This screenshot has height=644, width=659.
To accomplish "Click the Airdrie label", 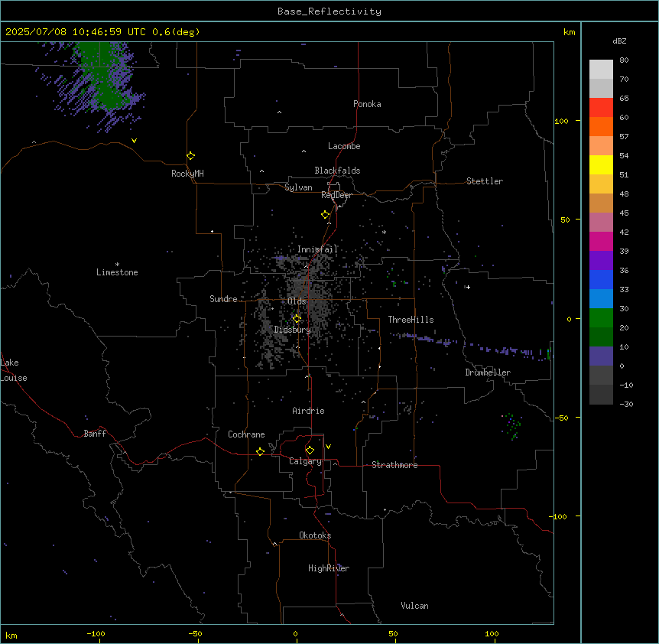I will click(x=308, y=411).
